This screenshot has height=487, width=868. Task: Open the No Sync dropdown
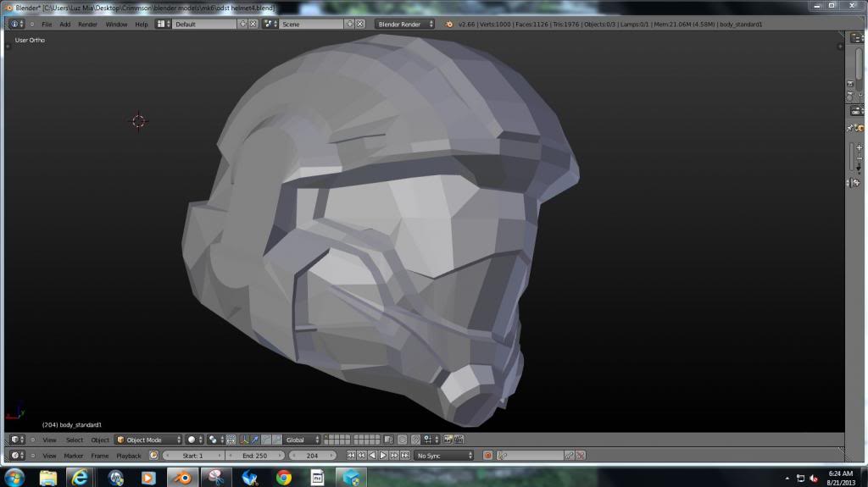click(444, 456)
